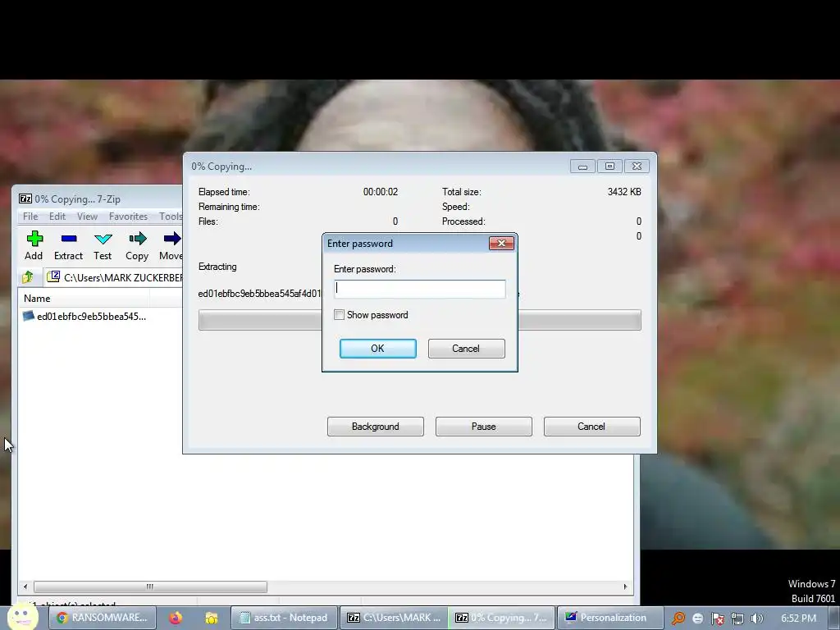Screen dimensions: 840x630
Task: Focus the Enter password text field
Action: pyautogui.click(x=419, y=289)
